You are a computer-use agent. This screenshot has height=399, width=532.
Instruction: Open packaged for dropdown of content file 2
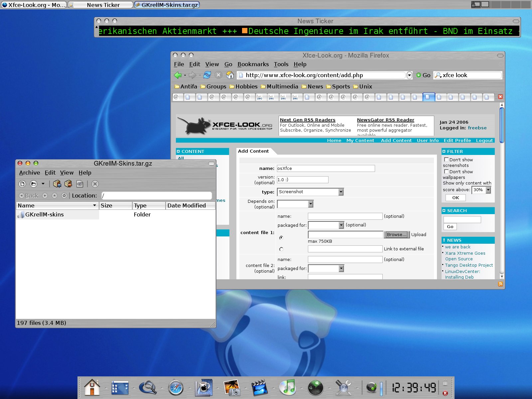[326, 268]
